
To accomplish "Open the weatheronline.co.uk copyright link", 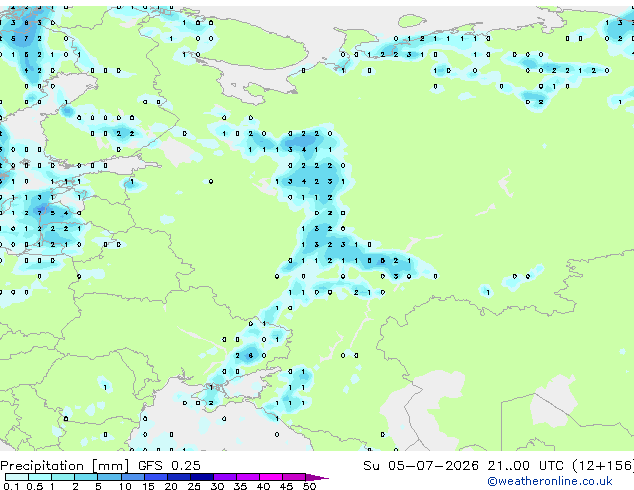I will point(550,481).
